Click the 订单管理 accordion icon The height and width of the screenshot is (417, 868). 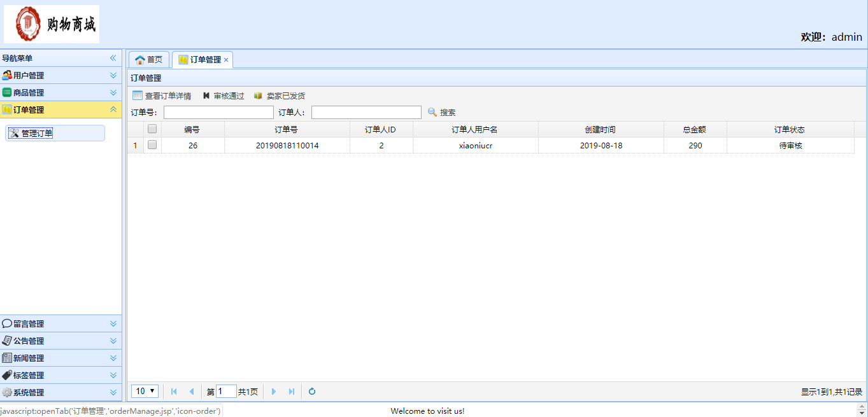(7, 110)
